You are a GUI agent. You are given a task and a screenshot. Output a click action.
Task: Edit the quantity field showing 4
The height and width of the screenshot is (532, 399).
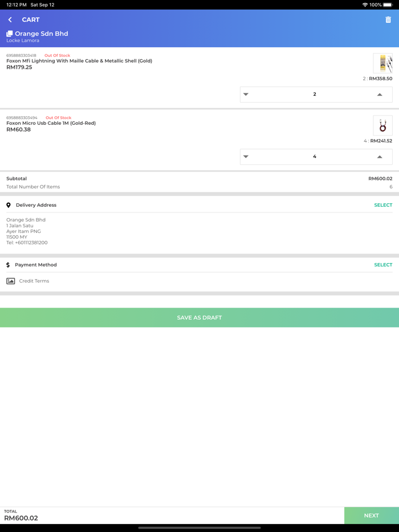tap(316, 156)
